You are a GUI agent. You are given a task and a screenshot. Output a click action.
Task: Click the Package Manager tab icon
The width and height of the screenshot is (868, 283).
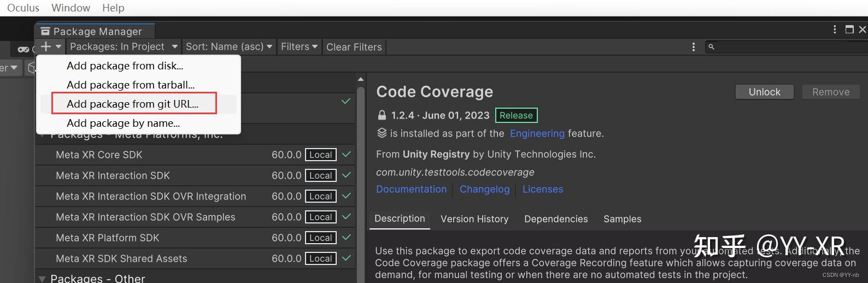45,31
